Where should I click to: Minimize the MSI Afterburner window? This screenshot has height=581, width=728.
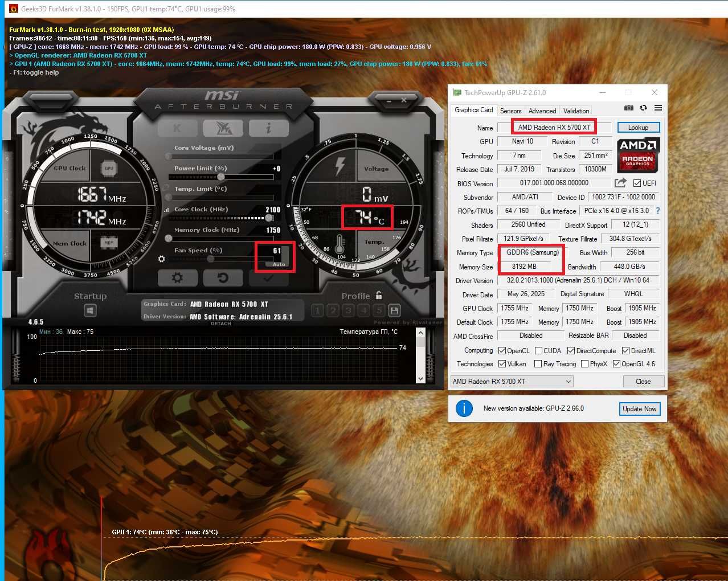click(x=389, y=101)
